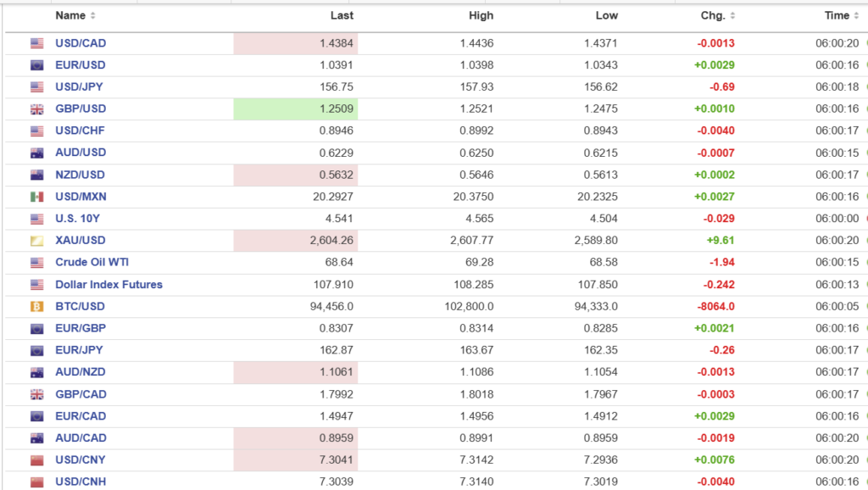868x490 pixels.
Task: Click the China flag icon next to USD/CNY
Action: pyautogui.click(x=36, y=460)
